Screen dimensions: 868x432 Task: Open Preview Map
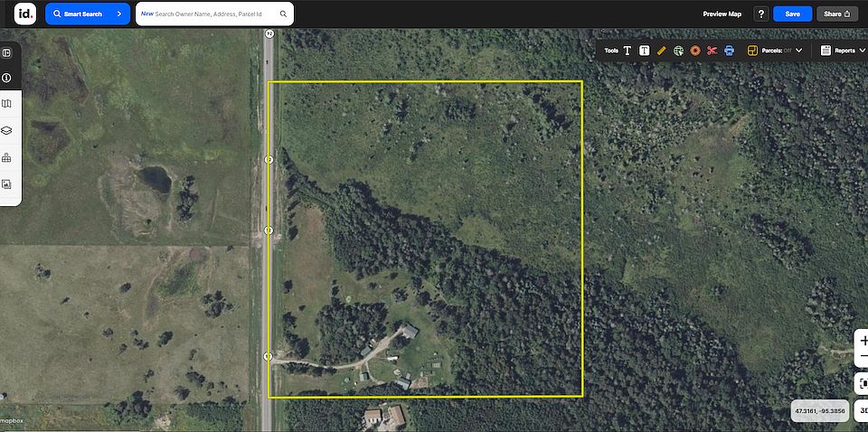tap(722, 14)
